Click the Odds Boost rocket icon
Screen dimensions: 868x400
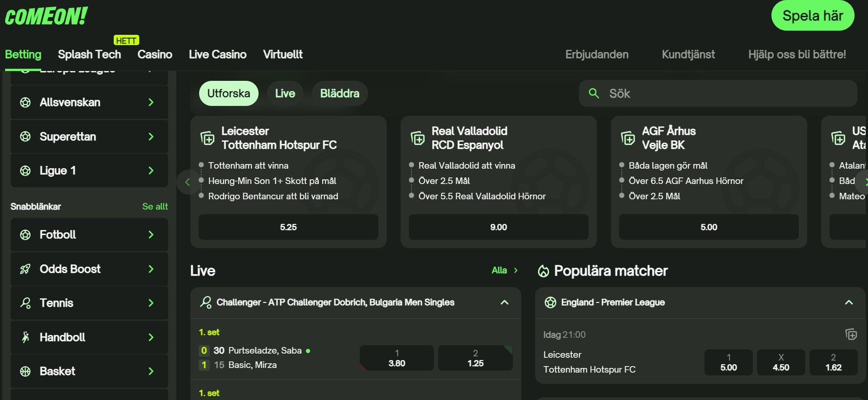pyautogui.click(x=26, y=269)
